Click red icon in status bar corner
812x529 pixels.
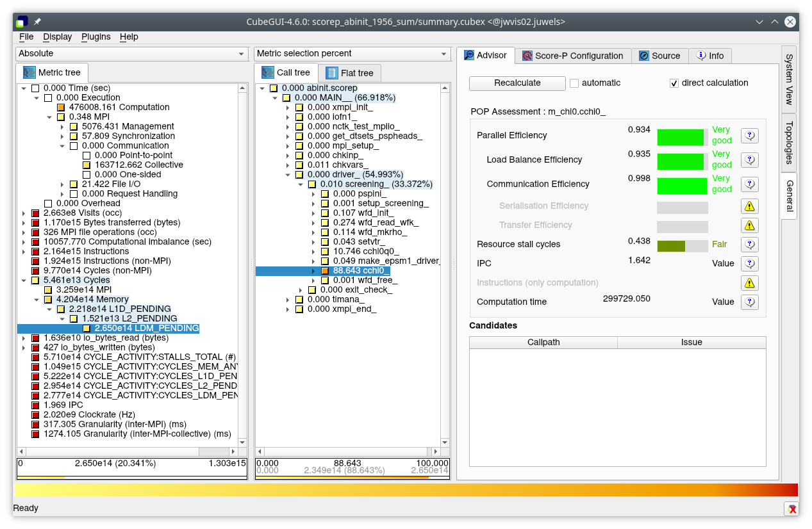(792, 509)
